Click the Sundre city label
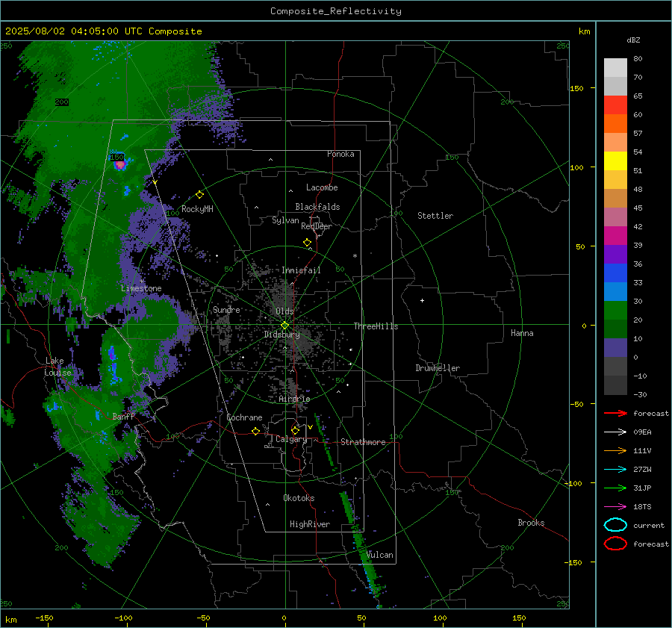Image resolution: width=672 pixels, height=628 pixels. coord(226,309)
